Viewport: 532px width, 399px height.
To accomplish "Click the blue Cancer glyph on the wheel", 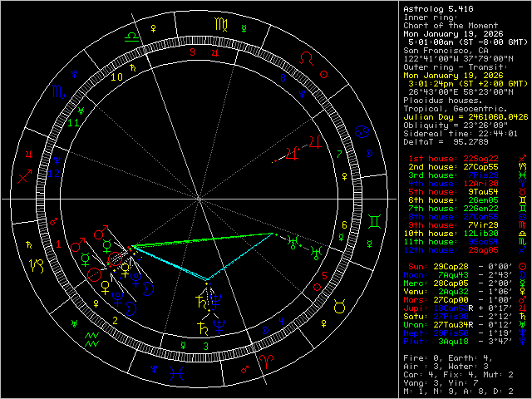I will (x=362, y=132).
